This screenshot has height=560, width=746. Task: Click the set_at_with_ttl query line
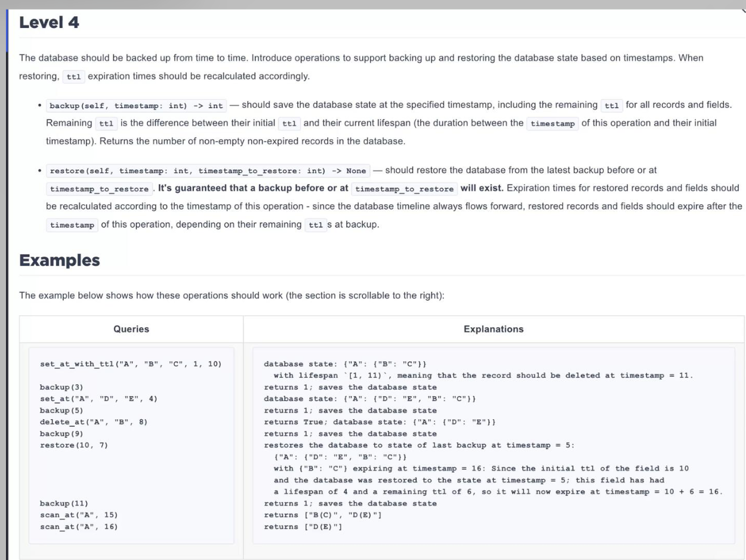click(130, 364)
